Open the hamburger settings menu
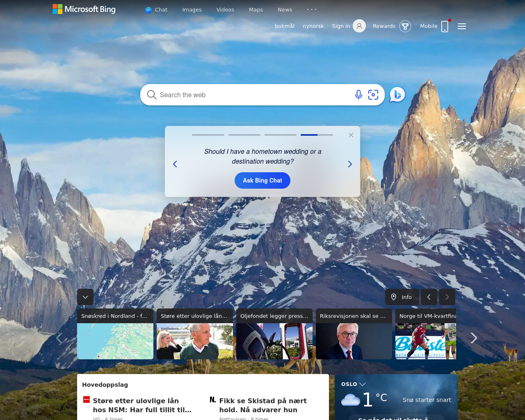 462,26
